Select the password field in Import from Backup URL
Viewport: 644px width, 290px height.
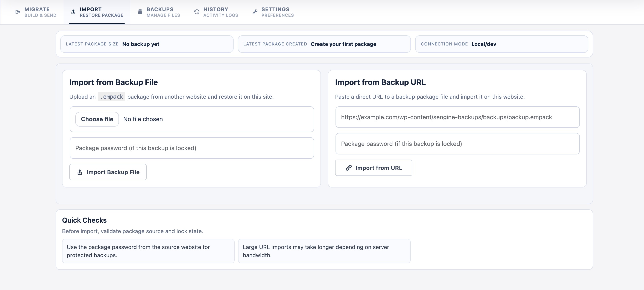click(x=457, y=144)
